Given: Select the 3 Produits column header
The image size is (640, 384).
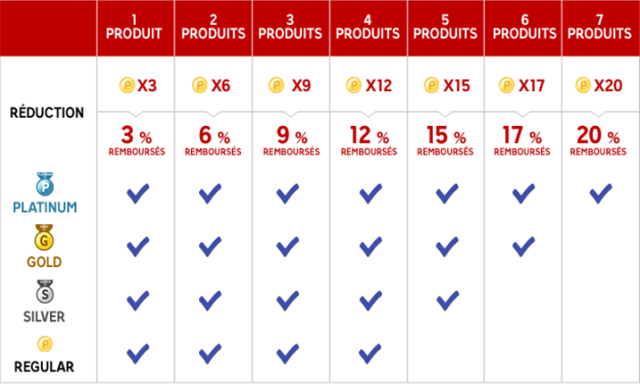Looking at the screenshot, I should coord(291,28).
